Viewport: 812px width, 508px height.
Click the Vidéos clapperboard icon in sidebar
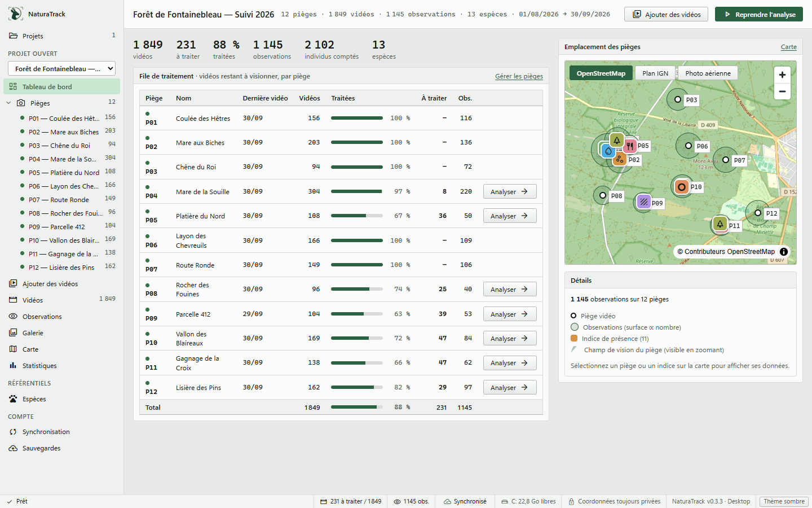pyautogui.click(x=13, y=300)
